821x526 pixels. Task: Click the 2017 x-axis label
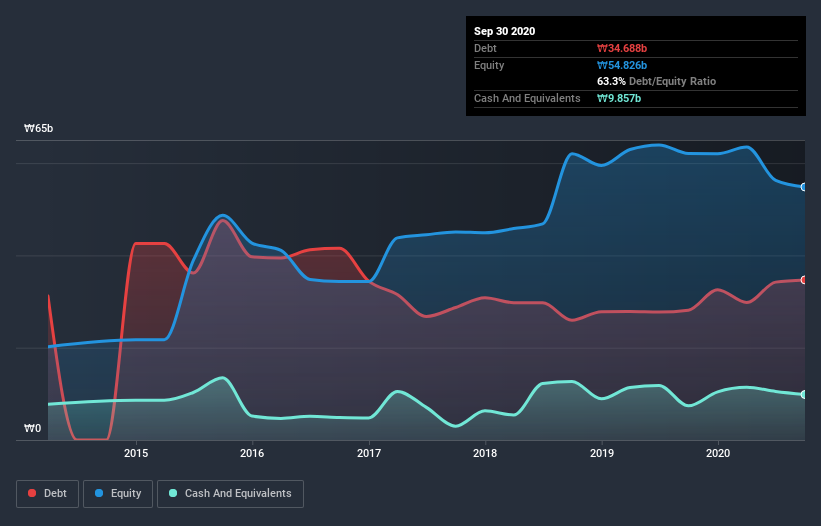(x=369, y=453)
